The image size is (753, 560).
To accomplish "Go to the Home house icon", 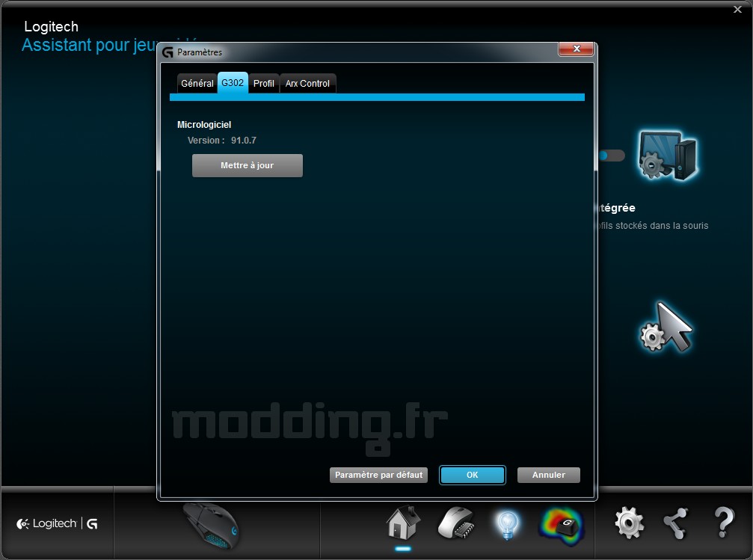I will point(403,523).
